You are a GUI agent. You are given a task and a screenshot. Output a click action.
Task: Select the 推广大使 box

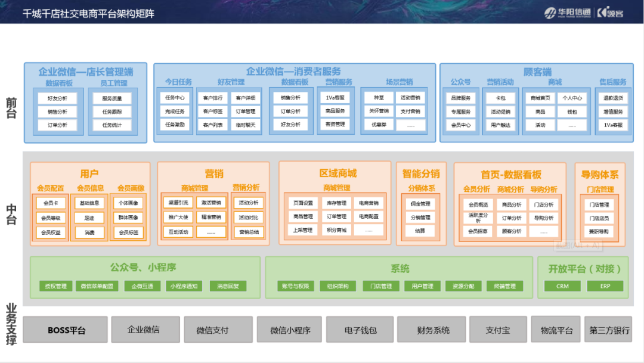(178, 217)
